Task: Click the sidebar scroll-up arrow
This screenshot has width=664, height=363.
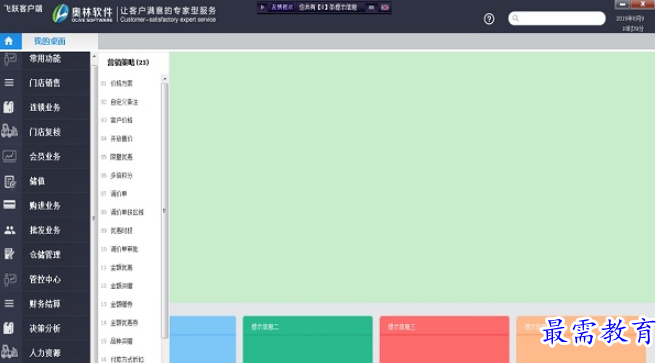Action: point(94,56)
